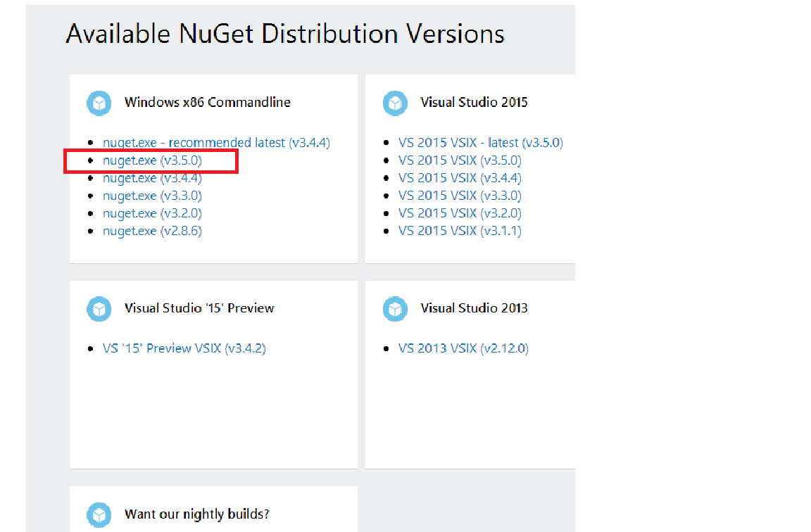Viewport: 811px width, 532px height.
Task: Open VS 2015 VSIX (v3.3.0) link
Action: click(460, 196)
